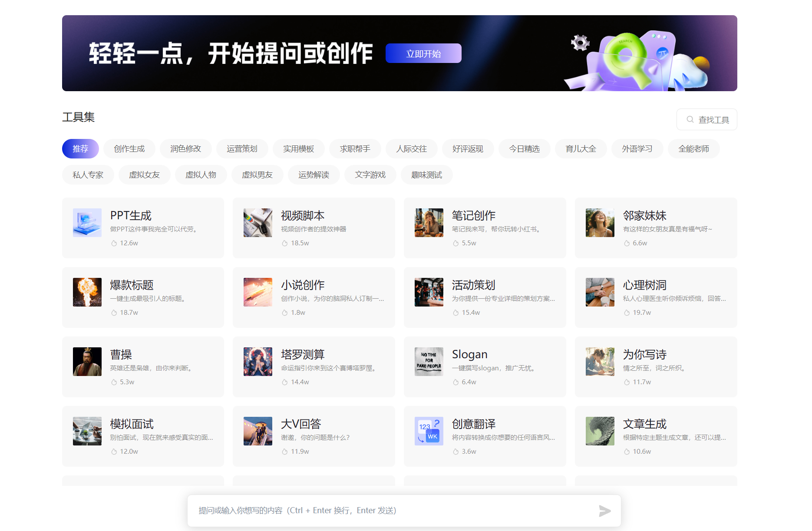Select the 笔记创作 thumbnail image
The width and height of the screenshot is (812, 531).
(429, 223)
